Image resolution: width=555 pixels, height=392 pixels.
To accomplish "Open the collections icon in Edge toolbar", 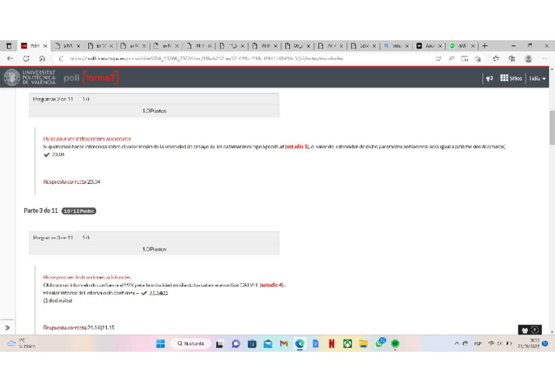I will 512,58.
